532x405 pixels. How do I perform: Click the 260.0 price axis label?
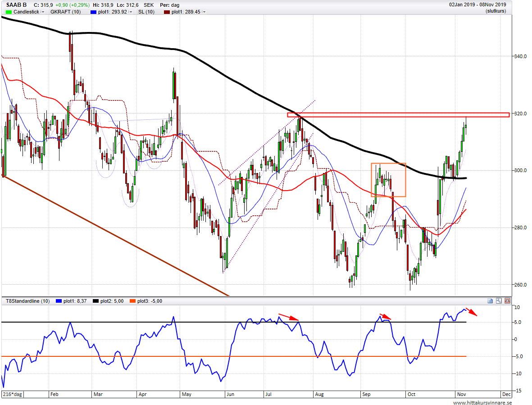tap(520, 285)
